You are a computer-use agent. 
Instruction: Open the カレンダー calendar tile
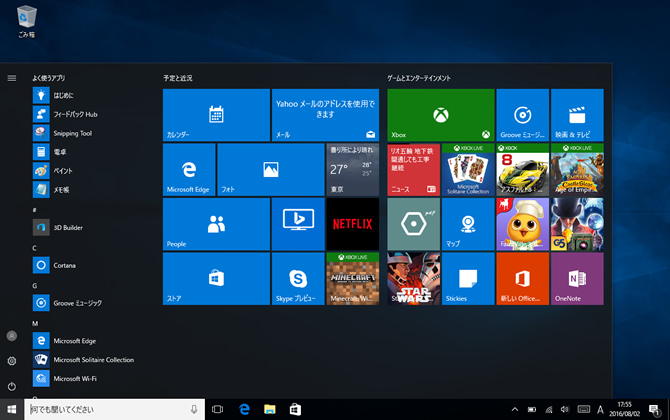coord(216,114)
